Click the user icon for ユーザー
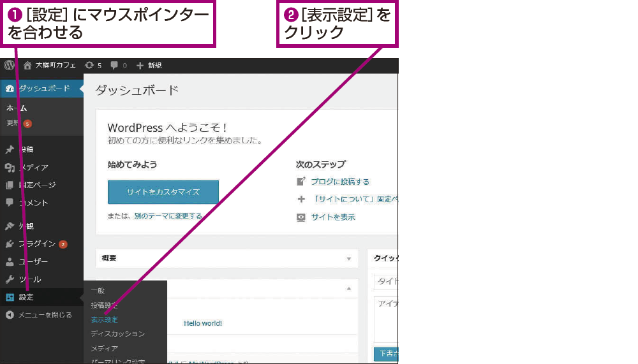The image size is (638, 364). (x=10, y=262)
